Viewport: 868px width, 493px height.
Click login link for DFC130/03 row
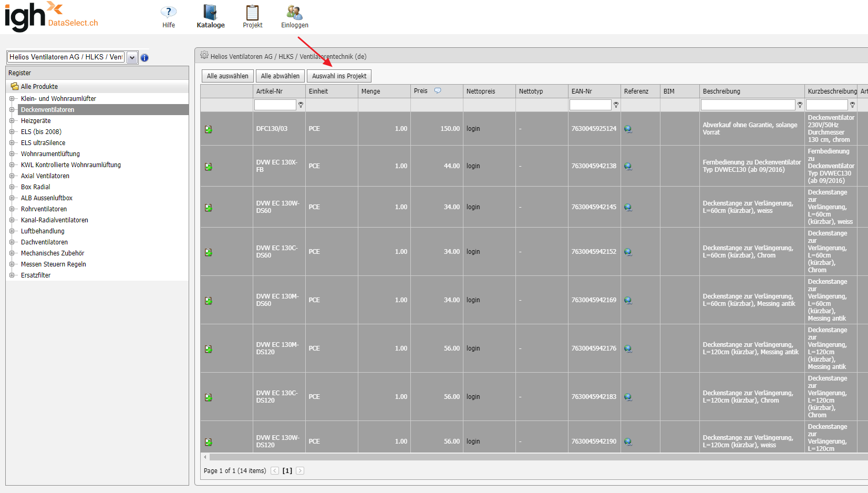[473, 129]
